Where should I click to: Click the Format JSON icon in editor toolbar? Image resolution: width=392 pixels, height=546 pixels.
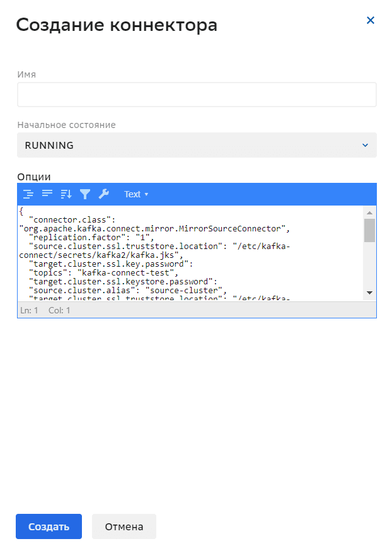pos(28,194)
